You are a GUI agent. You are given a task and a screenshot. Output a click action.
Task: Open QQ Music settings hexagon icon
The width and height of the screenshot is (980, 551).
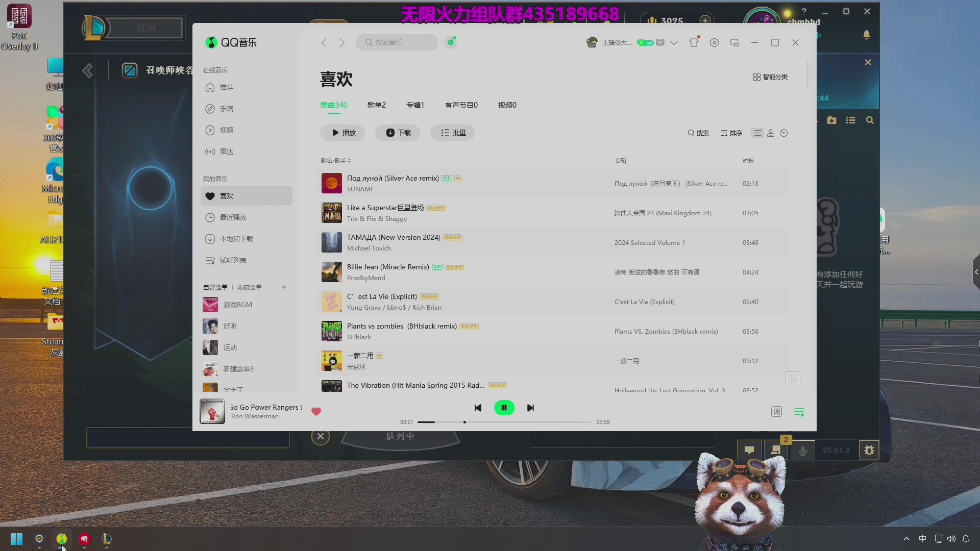[714, 43]
